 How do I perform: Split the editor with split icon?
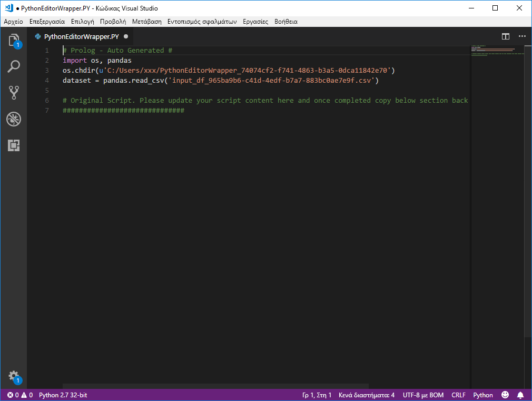pos(506,36)
